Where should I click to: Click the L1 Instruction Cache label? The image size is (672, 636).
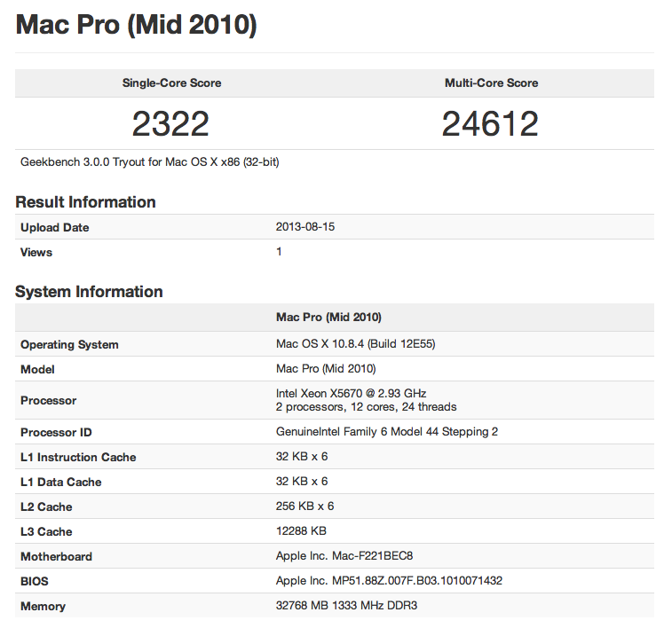coord(78,458)
